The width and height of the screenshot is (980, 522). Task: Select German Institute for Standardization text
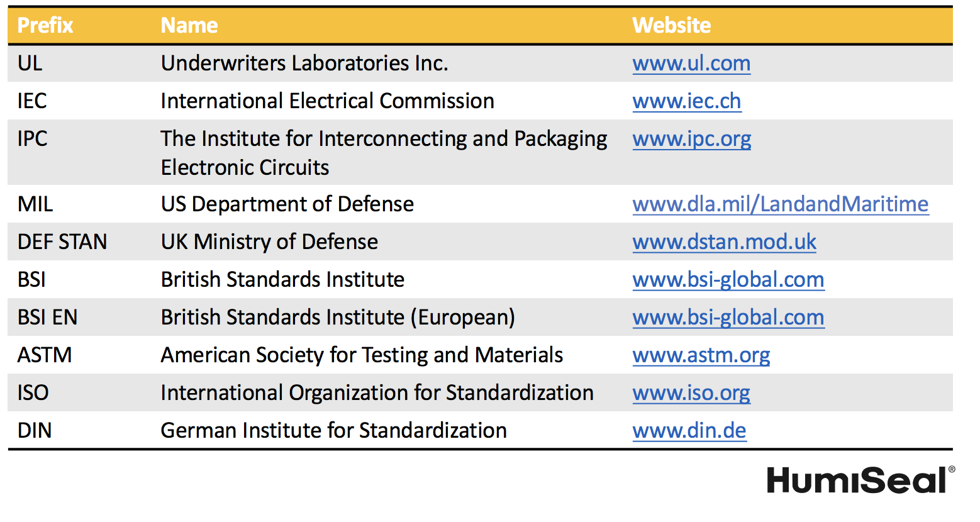click(333, 431)
